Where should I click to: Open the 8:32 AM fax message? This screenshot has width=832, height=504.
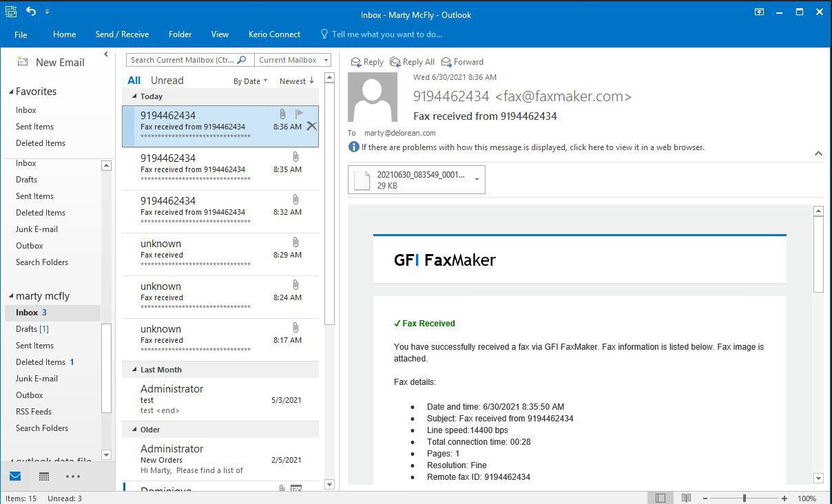220,211
